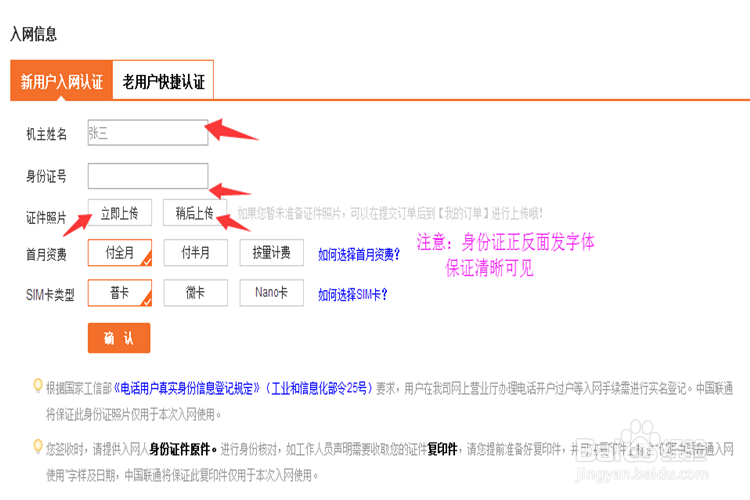Click the 机主姓名 input field
This screenshot has width=750, height=500.
pos(148,133)
